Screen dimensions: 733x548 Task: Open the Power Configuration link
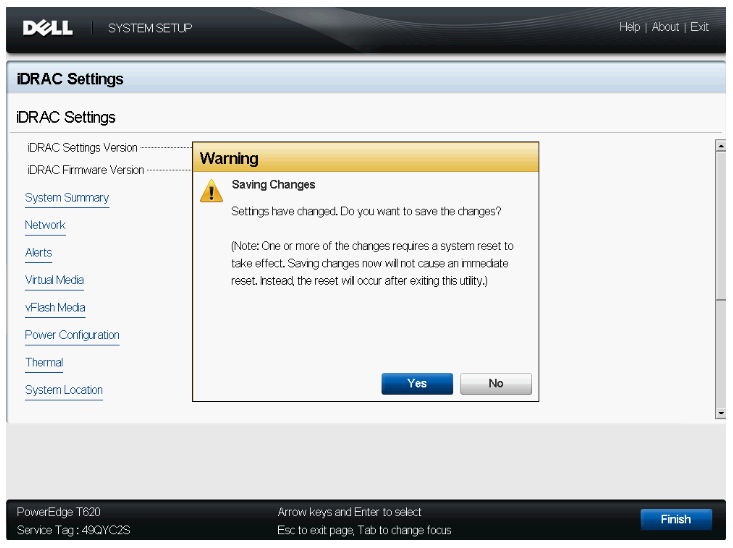click(x=72, y=335)
